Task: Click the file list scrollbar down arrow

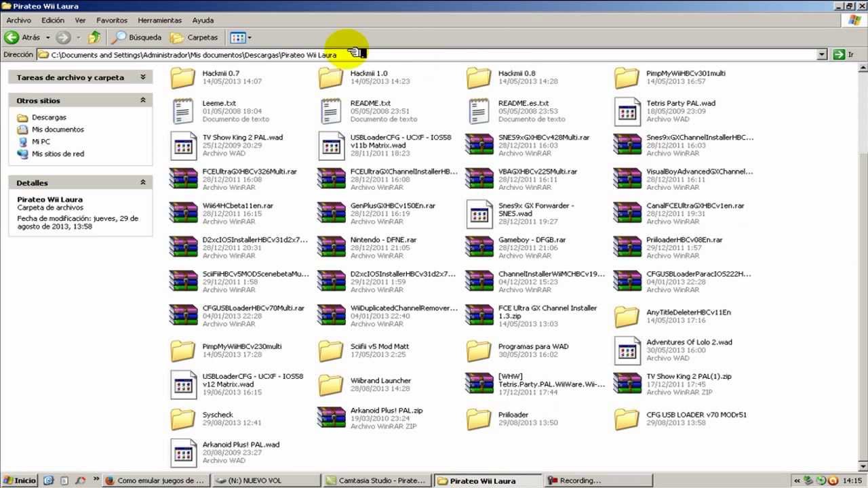Action: point(863,466)
